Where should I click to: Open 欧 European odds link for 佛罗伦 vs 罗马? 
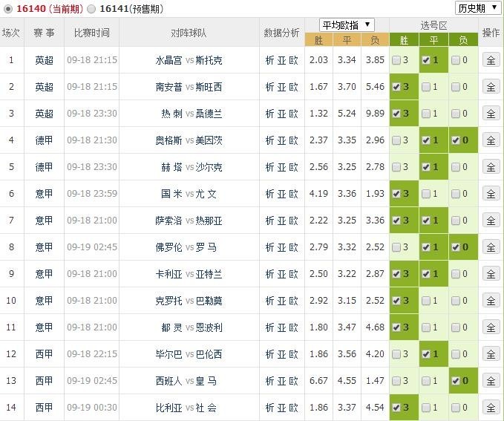pos(294,247)
